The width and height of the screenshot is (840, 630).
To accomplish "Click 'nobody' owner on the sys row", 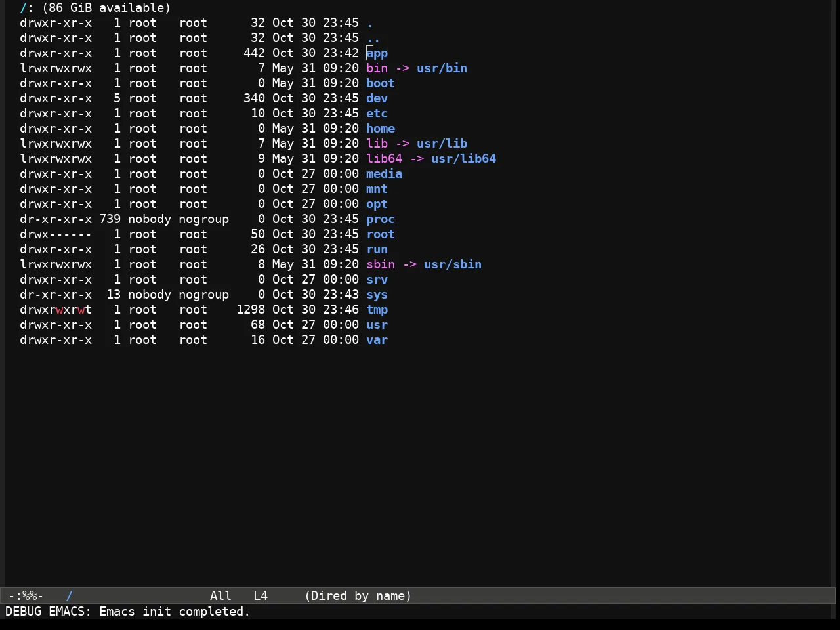I will [x=150, y=295].
